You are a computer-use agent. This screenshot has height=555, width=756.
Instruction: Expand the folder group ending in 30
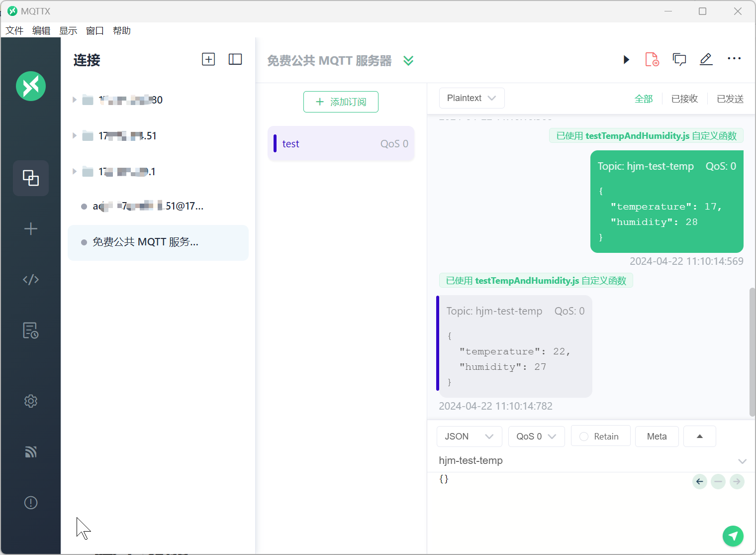[74, 100]
